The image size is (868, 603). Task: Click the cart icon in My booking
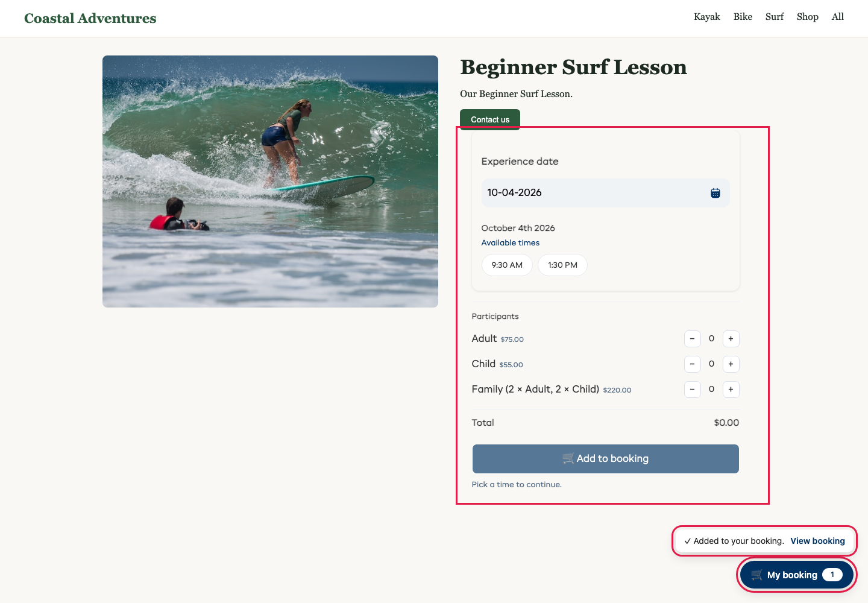757,575
